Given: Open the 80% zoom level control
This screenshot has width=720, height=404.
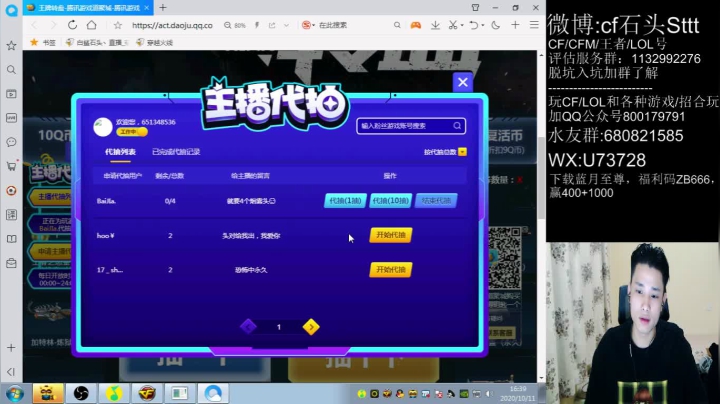Looking at the screenshot, I should [235, 25].
